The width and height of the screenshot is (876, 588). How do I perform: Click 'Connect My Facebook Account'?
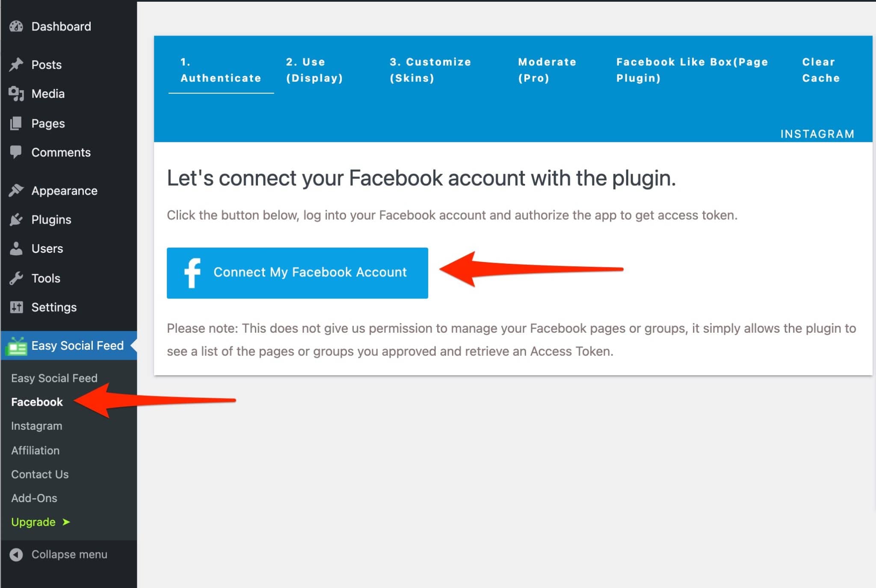[x=310, y=272]
